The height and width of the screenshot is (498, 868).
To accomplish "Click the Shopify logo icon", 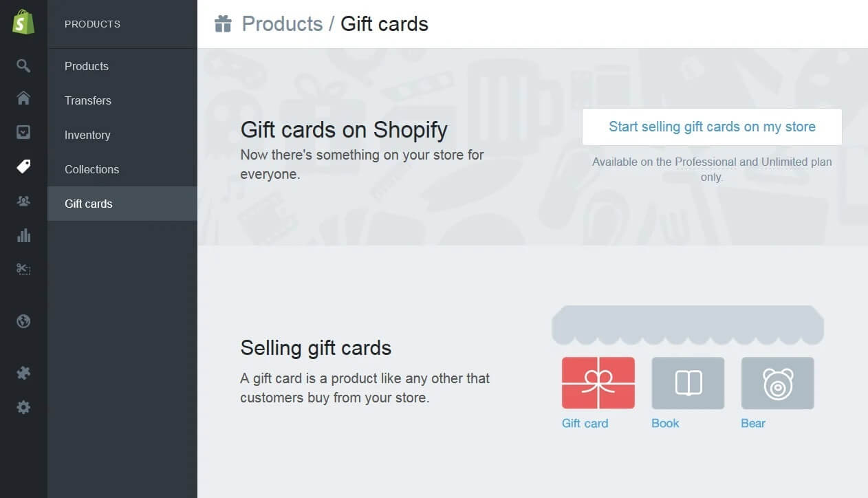I will pyautogui.click(x=23, y=23).
